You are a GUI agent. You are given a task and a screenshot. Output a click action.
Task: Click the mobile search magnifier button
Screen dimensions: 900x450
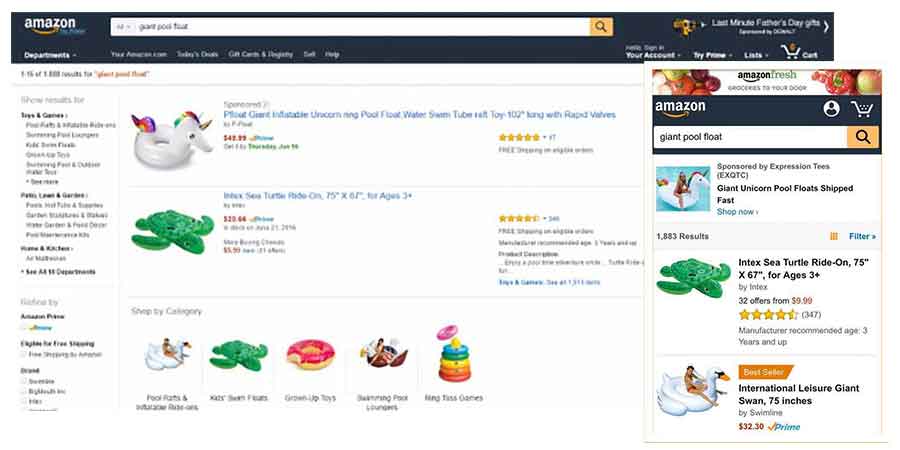(x=863, y=137)
